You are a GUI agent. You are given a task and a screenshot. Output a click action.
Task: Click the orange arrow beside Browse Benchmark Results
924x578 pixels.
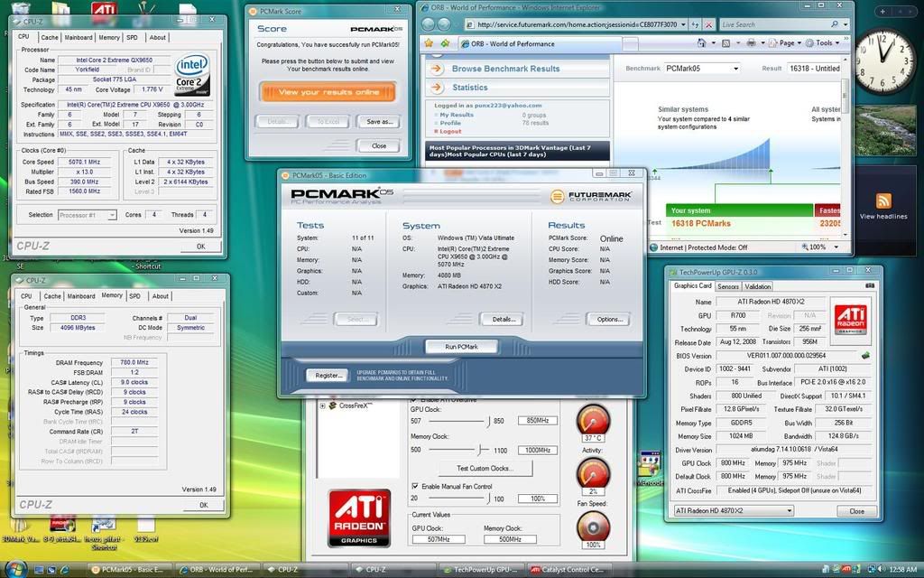[437, 69]
